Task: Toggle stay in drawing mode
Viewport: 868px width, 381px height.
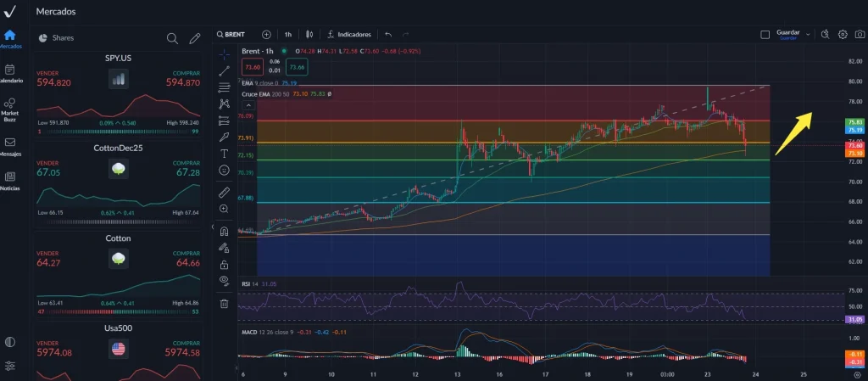Action: [x=224, y=248]
